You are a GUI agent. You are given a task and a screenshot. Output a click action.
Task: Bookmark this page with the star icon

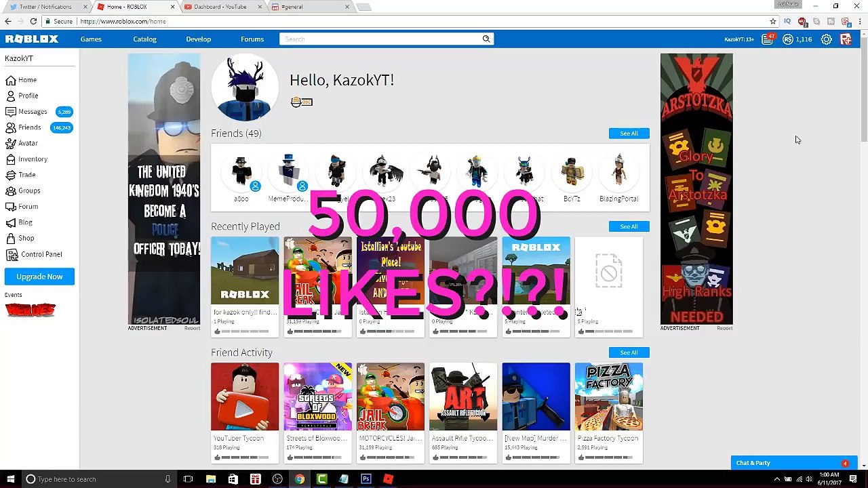click(772, 22)
